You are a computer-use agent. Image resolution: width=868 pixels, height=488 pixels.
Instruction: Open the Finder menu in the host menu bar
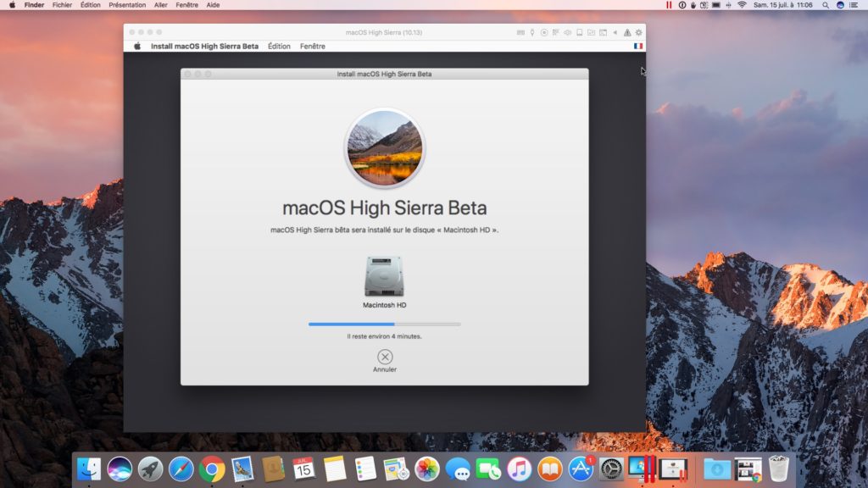[34, 5]
